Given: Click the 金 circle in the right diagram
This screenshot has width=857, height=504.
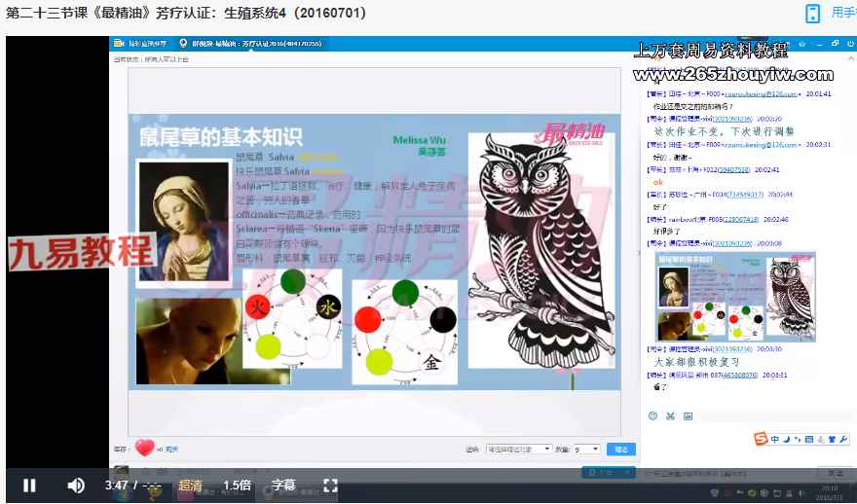Looking at the screenshot, I should tap(431, 363).
